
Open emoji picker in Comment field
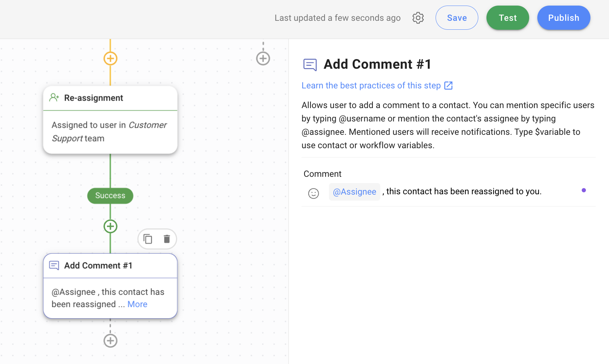[313, 193]
